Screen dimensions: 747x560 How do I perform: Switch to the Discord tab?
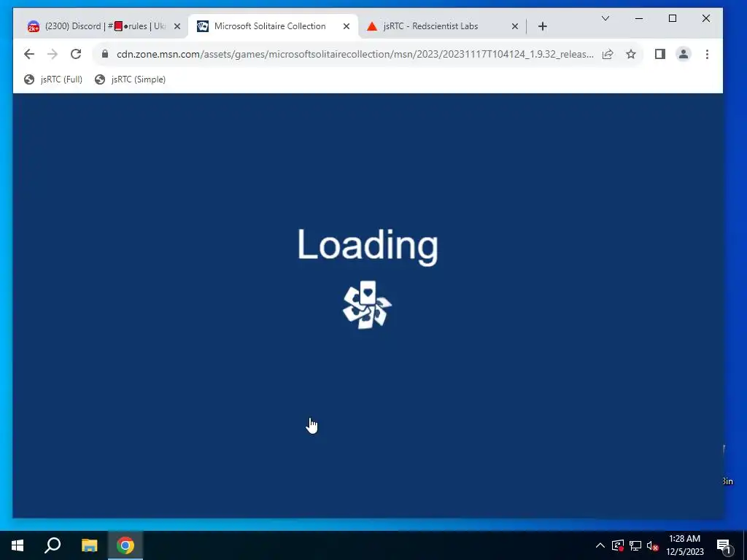(104, 26)
